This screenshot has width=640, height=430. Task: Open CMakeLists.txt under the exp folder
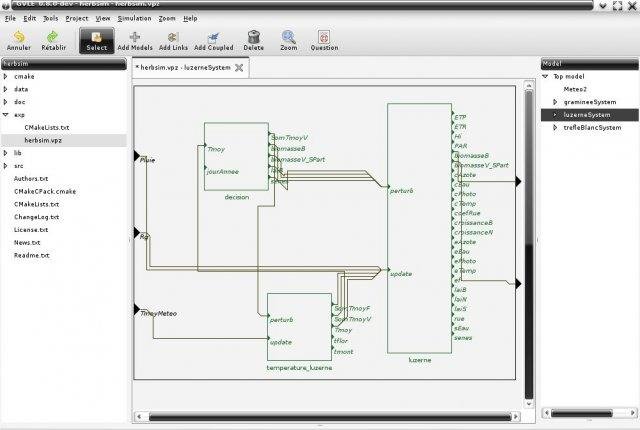click(x=47, y=128)
